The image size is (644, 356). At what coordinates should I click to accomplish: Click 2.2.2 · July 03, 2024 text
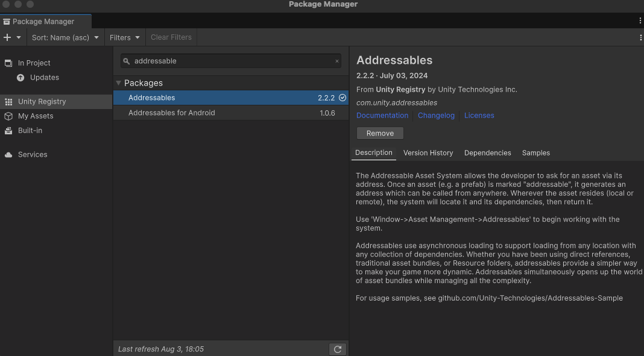[x=392, y=76]
